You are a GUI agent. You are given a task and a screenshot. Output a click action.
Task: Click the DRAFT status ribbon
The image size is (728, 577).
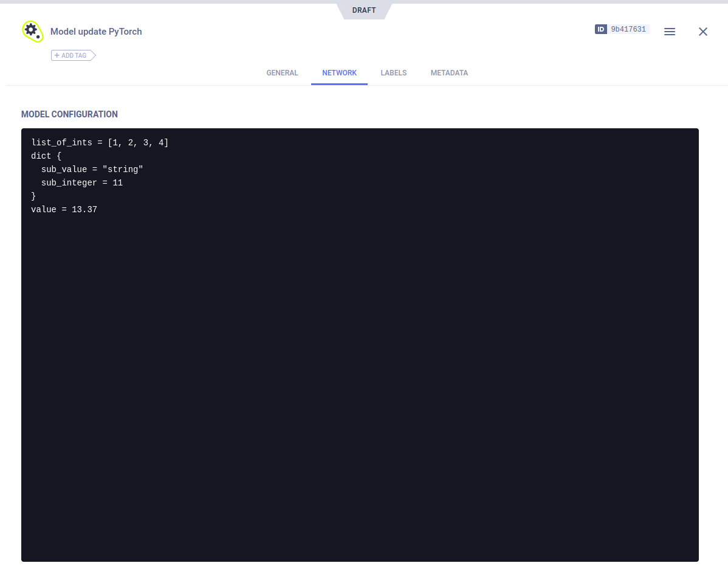363,10
